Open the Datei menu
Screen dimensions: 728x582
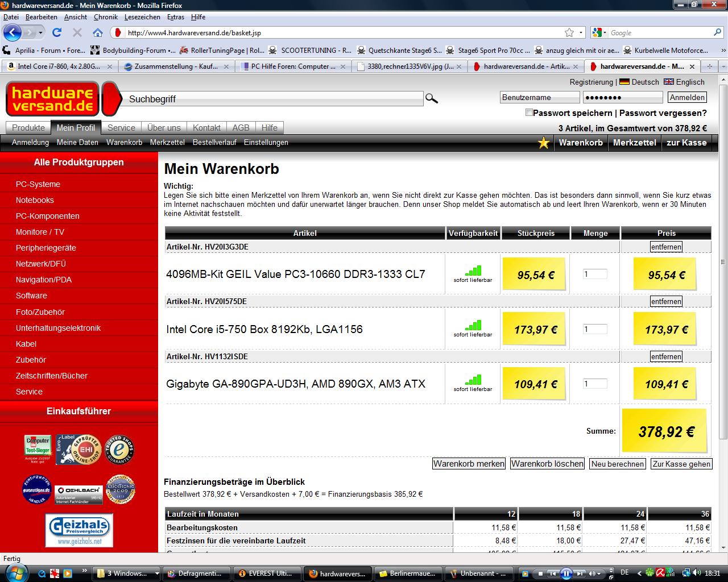coord(11,17)
